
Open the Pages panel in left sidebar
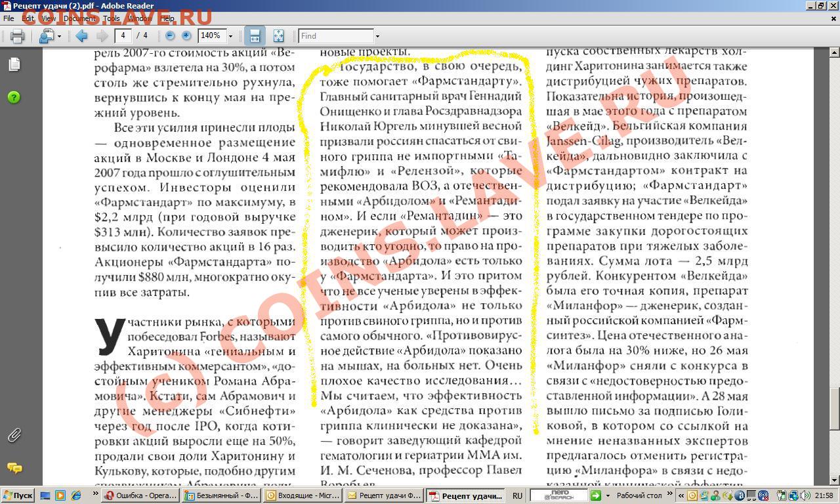pos(14,64)
